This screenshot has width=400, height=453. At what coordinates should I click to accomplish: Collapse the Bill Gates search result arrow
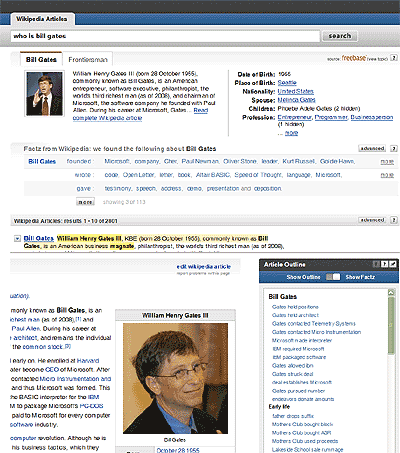pos(17,239)
